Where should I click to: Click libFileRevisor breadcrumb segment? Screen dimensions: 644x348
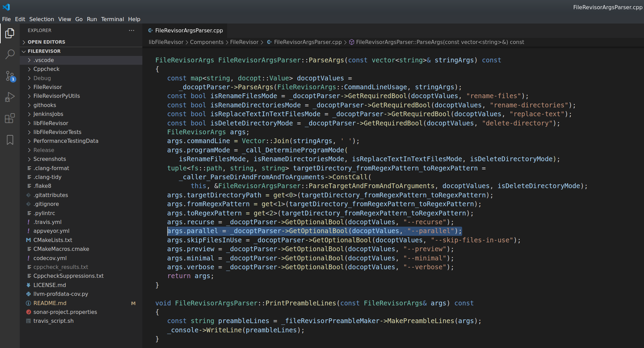point(166,42)
